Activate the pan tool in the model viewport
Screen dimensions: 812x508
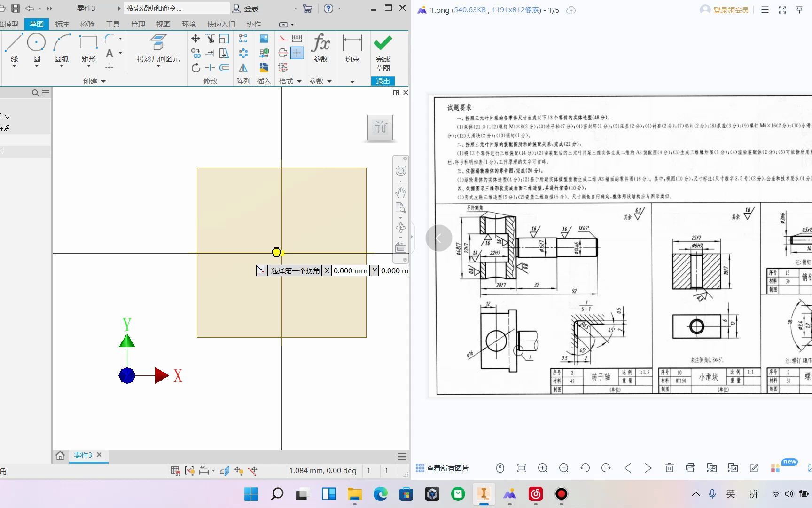click(400, 192)
